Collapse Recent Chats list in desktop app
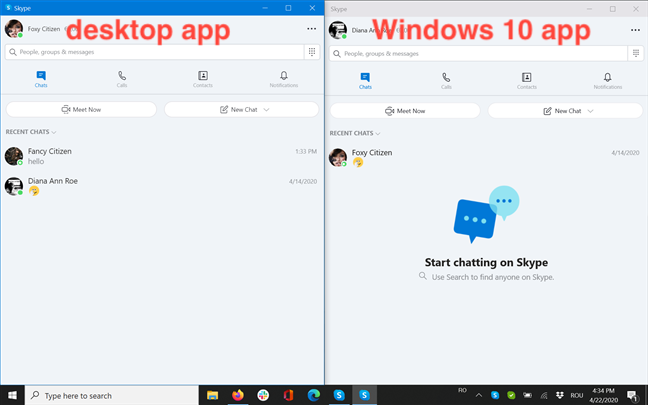 31,132
